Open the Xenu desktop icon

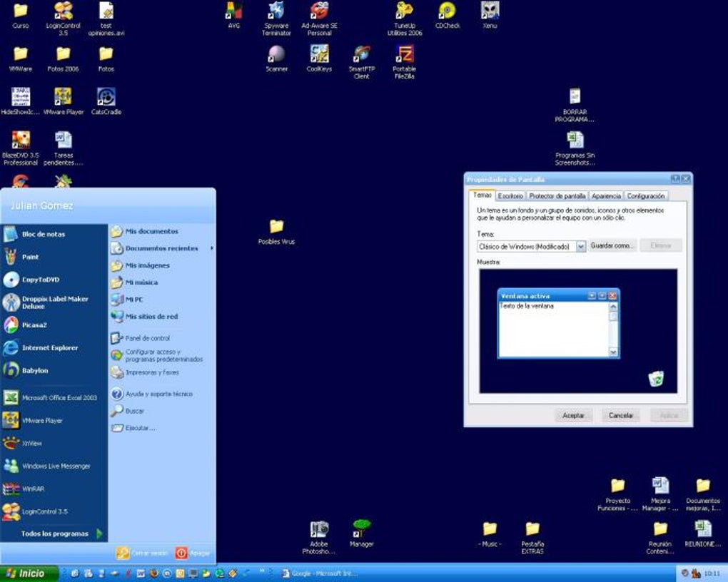490,15
